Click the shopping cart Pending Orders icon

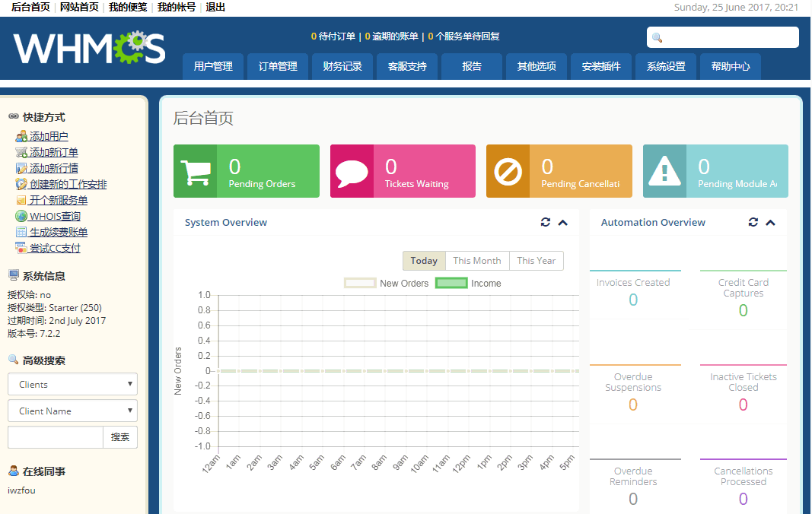[x=196, y=172]
